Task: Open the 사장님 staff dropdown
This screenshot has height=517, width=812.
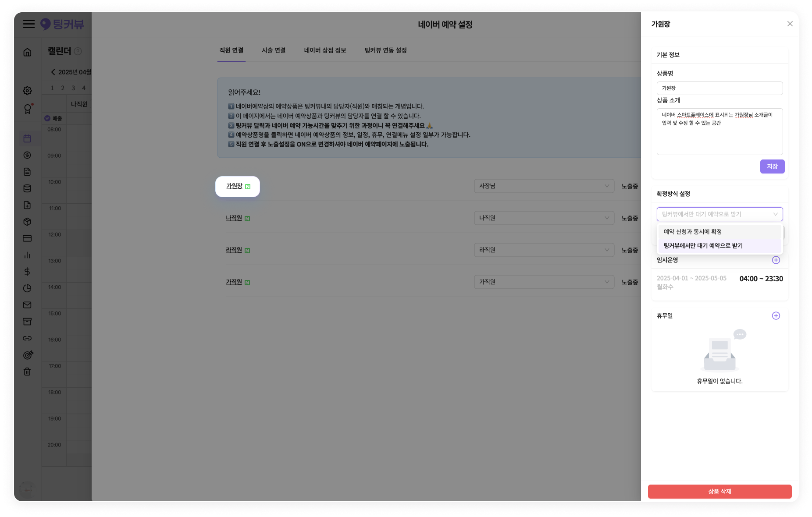Action: [544, 186]
